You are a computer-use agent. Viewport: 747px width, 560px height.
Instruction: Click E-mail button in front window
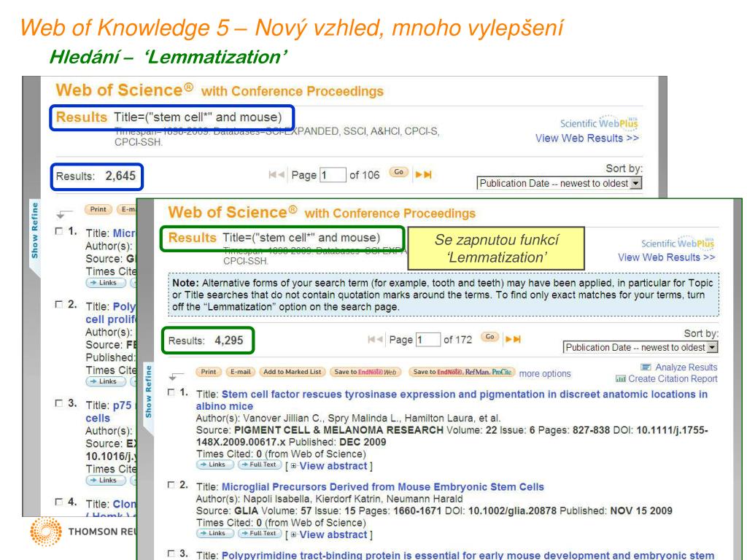[241, 372]
